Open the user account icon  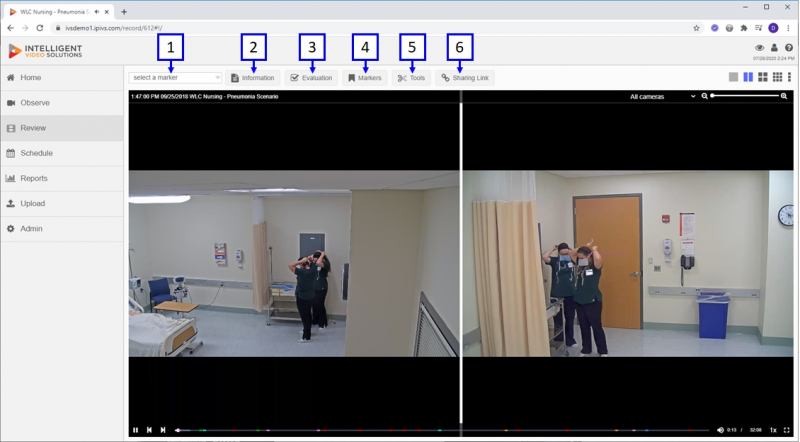(x=774, y=47)
